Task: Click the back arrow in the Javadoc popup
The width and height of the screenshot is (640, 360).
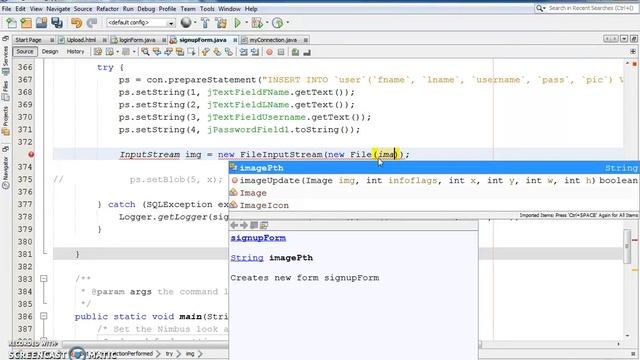Action: (234, 225)
